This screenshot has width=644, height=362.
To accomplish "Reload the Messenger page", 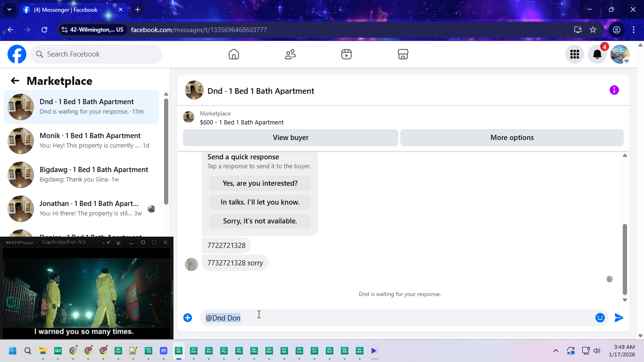I will point(44,30).
